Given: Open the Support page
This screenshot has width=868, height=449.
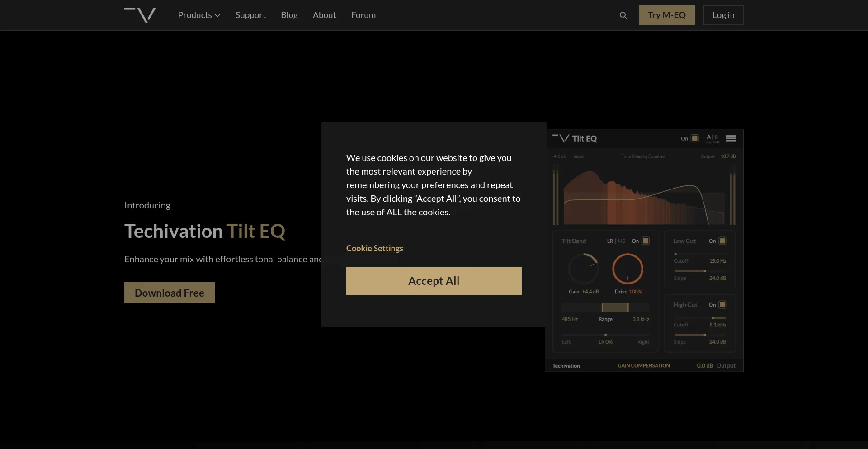Looking at the screenshot, I should point(250,15).
